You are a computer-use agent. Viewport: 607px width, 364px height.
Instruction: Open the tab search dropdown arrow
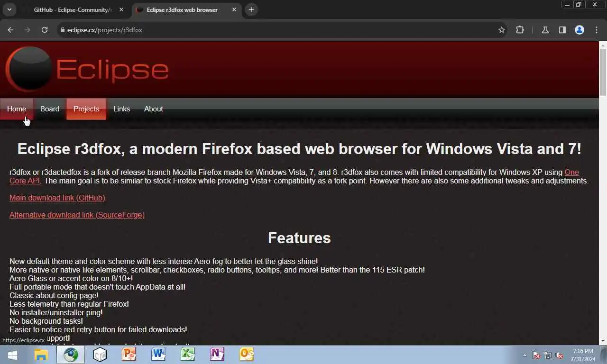(x=9, y=9)
